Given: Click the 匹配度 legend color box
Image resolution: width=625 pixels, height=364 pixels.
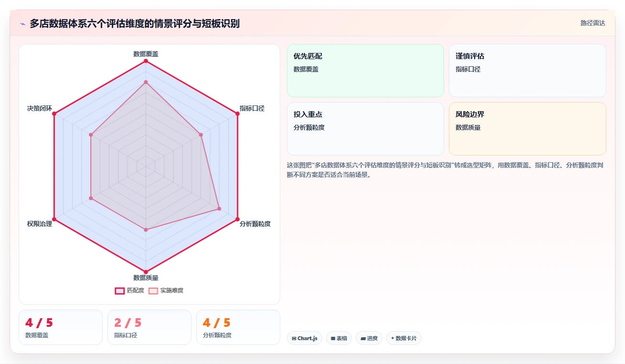Looking at the screenshot, I should [119, 291].
